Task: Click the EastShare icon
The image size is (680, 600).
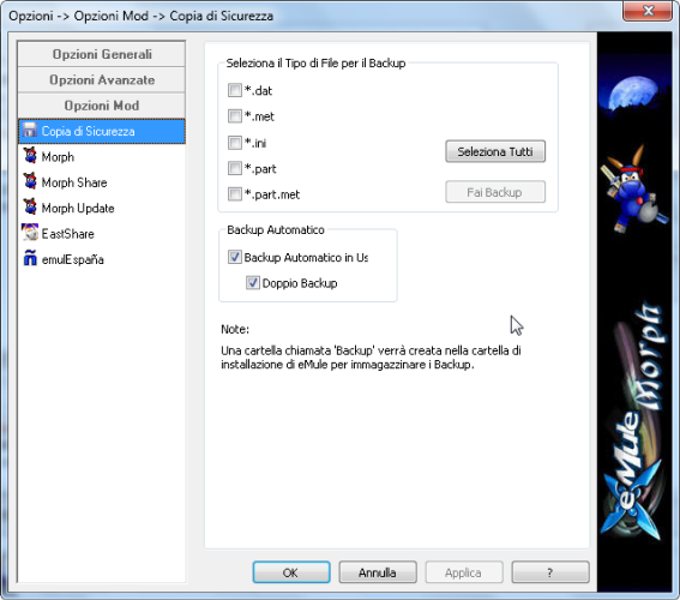Action: click(x=30, y=233)
